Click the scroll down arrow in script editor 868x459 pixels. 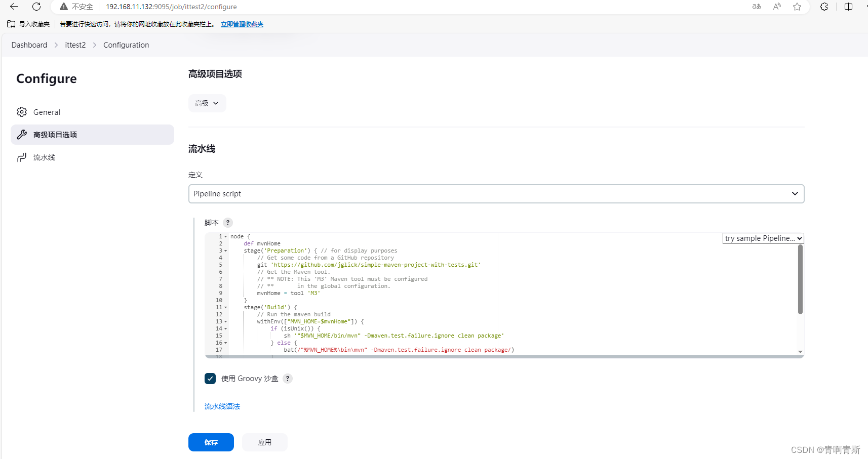coord(800,352)
